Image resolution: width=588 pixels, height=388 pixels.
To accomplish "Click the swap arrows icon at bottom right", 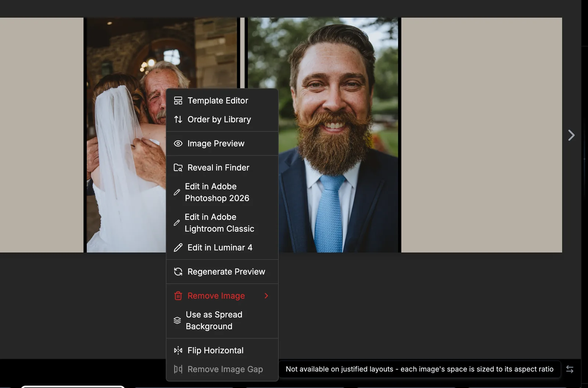I will [x=570, y=369].
